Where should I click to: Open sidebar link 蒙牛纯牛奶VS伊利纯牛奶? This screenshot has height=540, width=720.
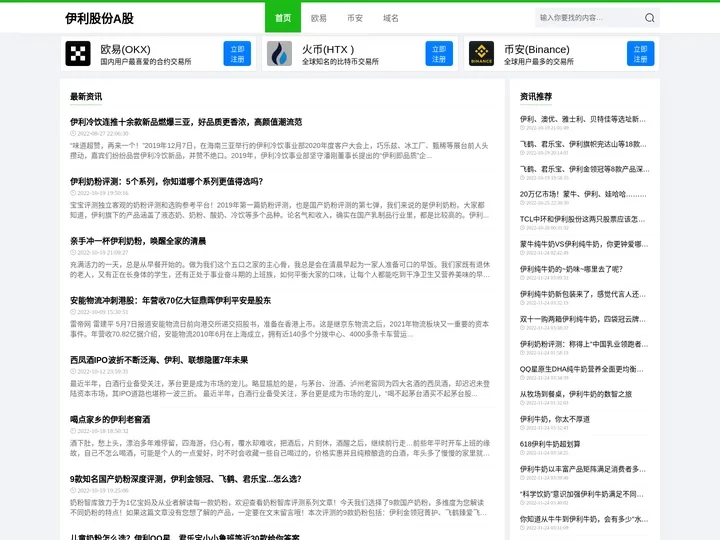(584, 244)
